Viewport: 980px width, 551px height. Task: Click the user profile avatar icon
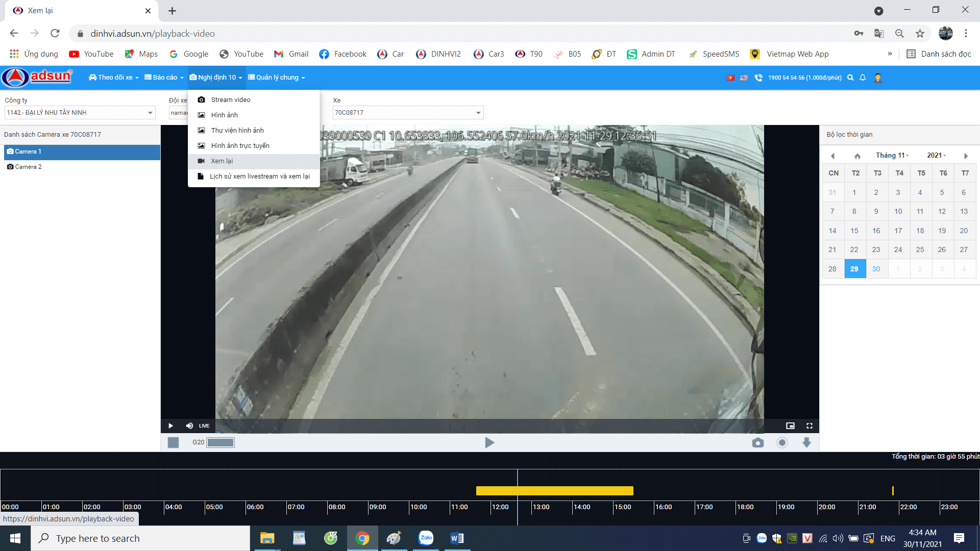click(x=878, y=78)
